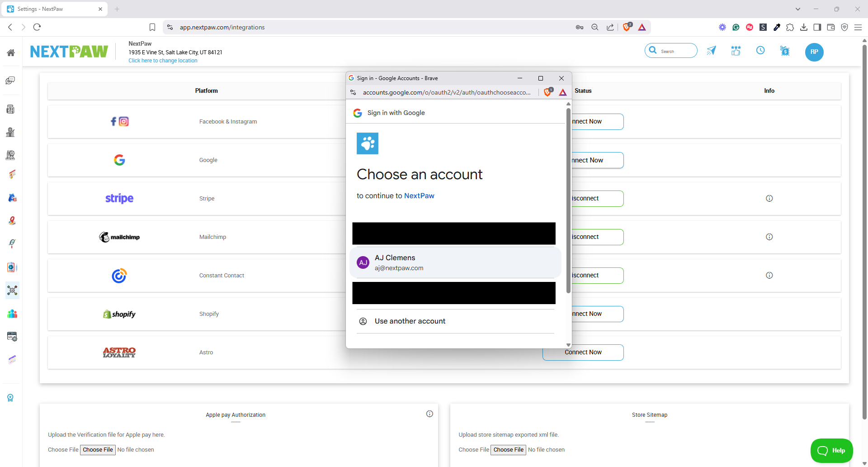Click the award ribbon sidebar icon
The image size is (868, 467).
coord(10,398)
